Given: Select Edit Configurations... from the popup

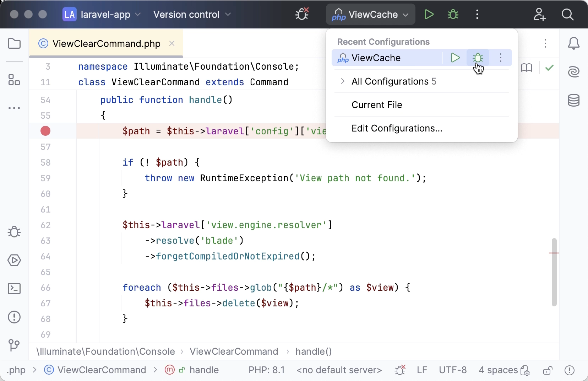Looking at the screenshot, I should click(x=397, y=128).
